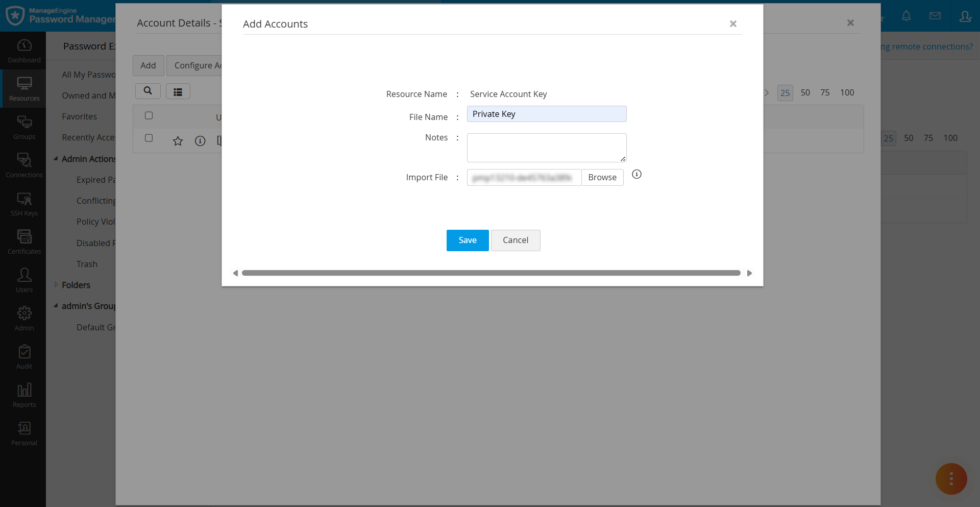The image size is (980, 507).
Task: Collapse the Admin Actions tree section
Action: point(56,159)
